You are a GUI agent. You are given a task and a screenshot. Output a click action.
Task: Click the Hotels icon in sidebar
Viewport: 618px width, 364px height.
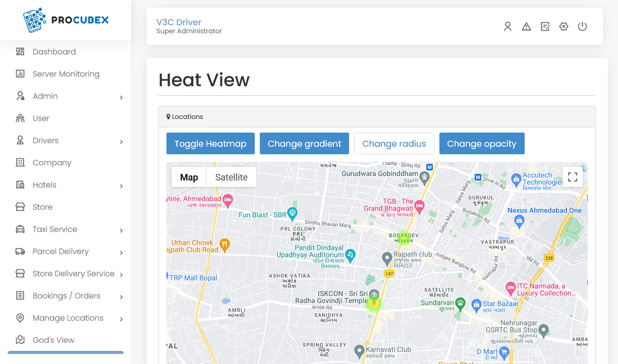[20, 185]
